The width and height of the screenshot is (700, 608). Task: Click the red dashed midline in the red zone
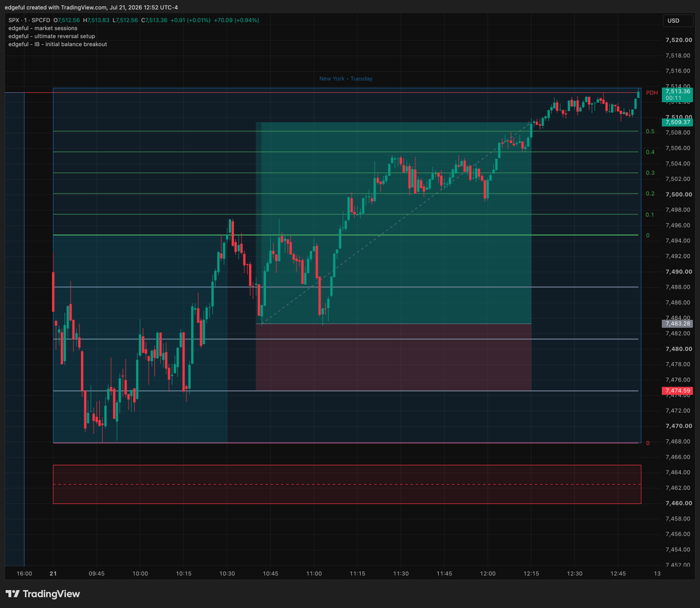tap(347, 484)
